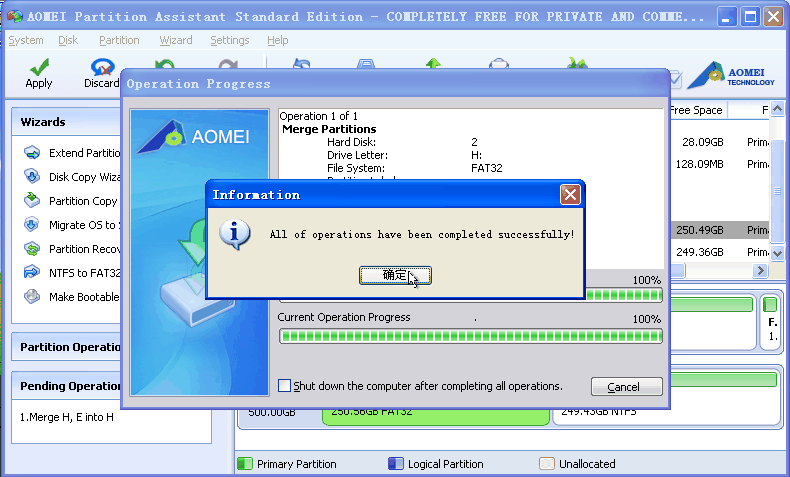
Task: Select the Primary Partition legend swatch
Action: click(x=244, y=463)
